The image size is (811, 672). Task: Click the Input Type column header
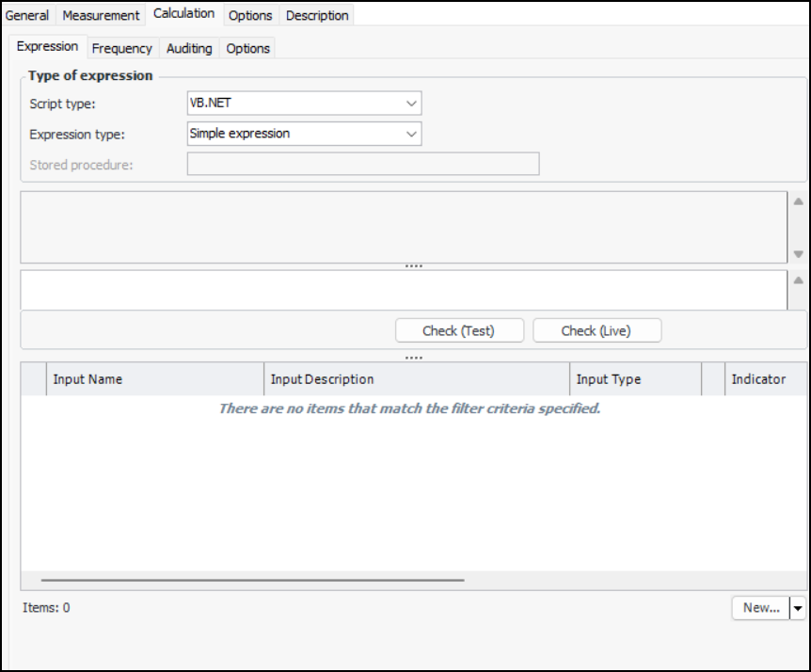635,379
